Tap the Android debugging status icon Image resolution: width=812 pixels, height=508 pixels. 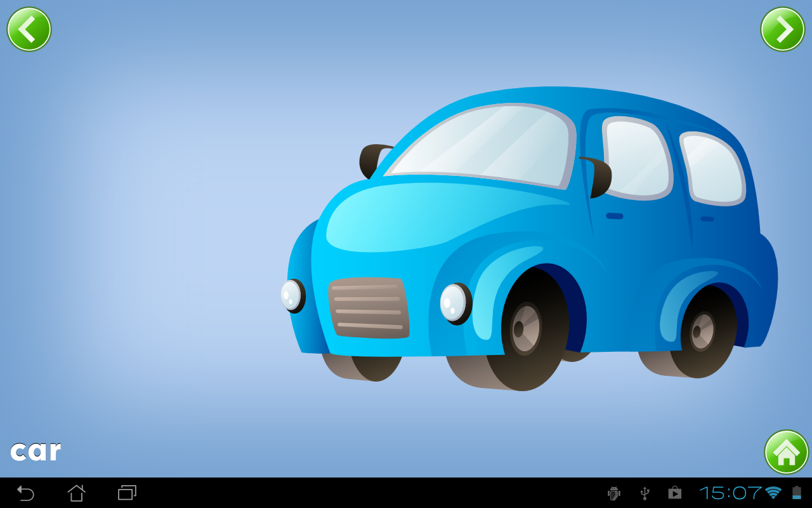[x=613, y=493]
